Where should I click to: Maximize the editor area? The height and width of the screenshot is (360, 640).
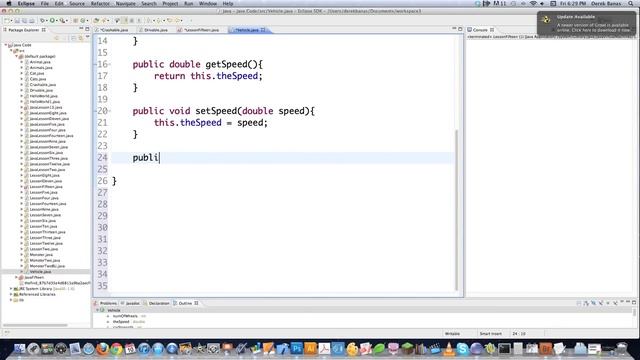coord(460,29)
